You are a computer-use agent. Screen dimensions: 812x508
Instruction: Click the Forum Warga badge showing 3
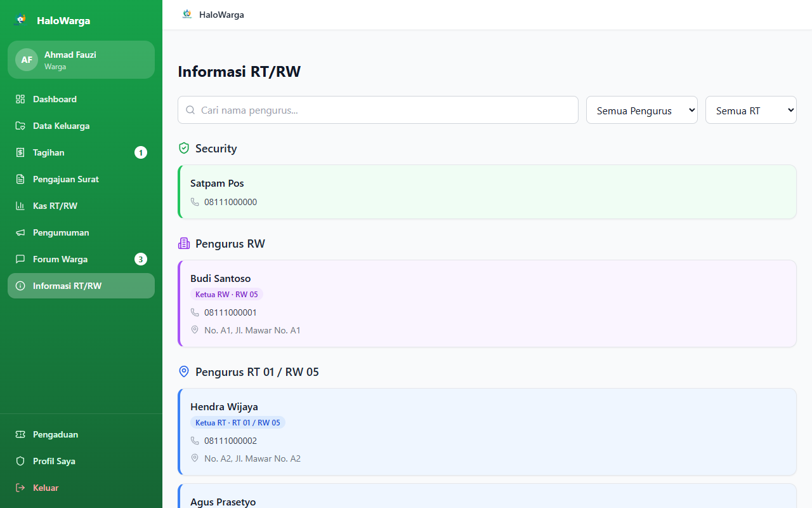click(x=141, y=259)
